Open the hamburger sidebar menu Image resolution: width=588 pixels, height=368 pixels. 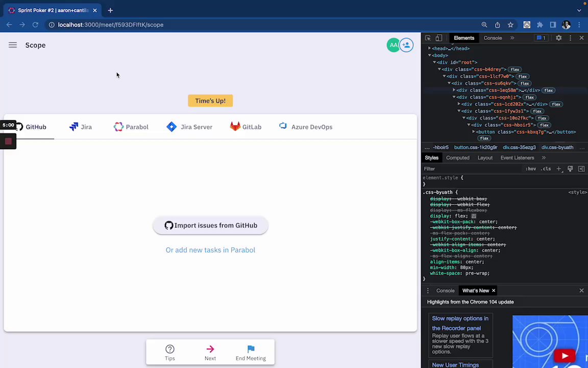tap(13, 45)
